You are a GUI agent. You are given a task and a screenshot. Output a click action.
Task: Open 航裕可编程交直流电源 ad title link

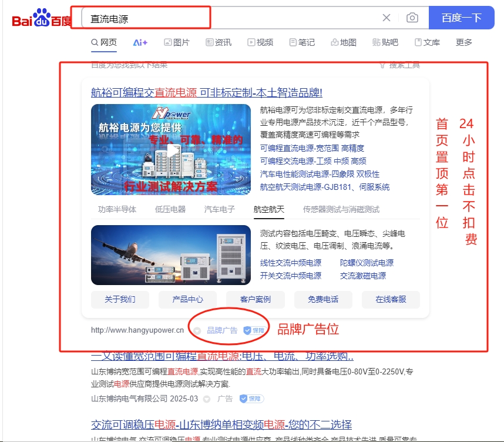[206, 93]
